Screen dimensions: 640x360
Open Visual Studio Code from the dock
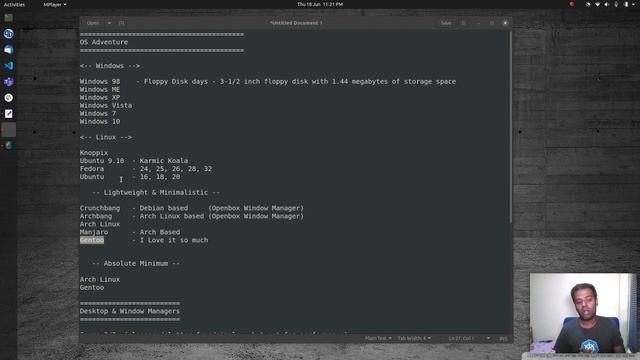click(x=9, y=65)
